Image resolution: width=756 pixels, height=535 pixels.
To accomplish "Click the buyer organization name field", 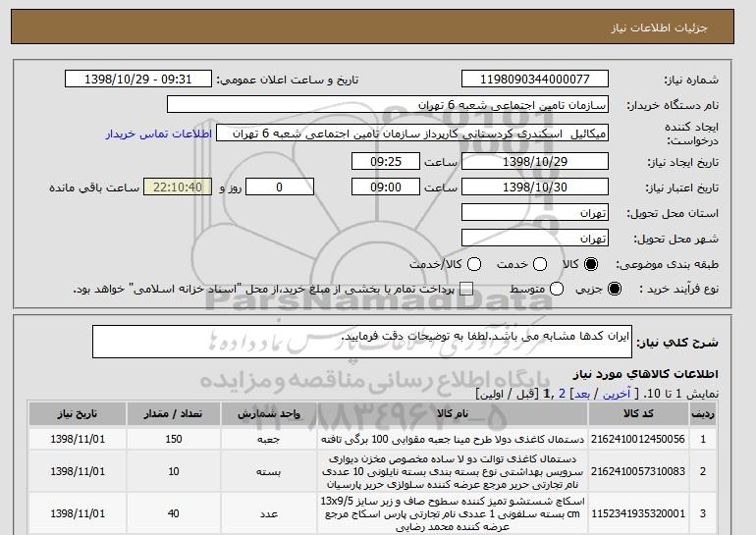I will coord(388,105).
